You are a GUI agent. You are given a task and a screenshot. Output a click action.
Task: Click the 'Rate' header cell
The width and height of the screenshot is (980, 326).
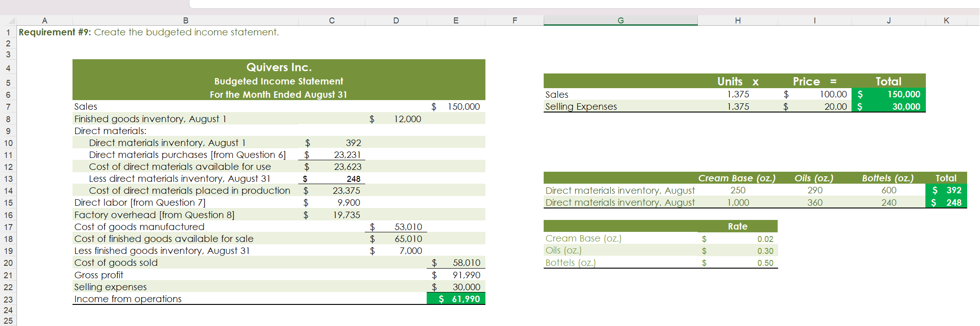pyautogui.click(x=737, y=226)
